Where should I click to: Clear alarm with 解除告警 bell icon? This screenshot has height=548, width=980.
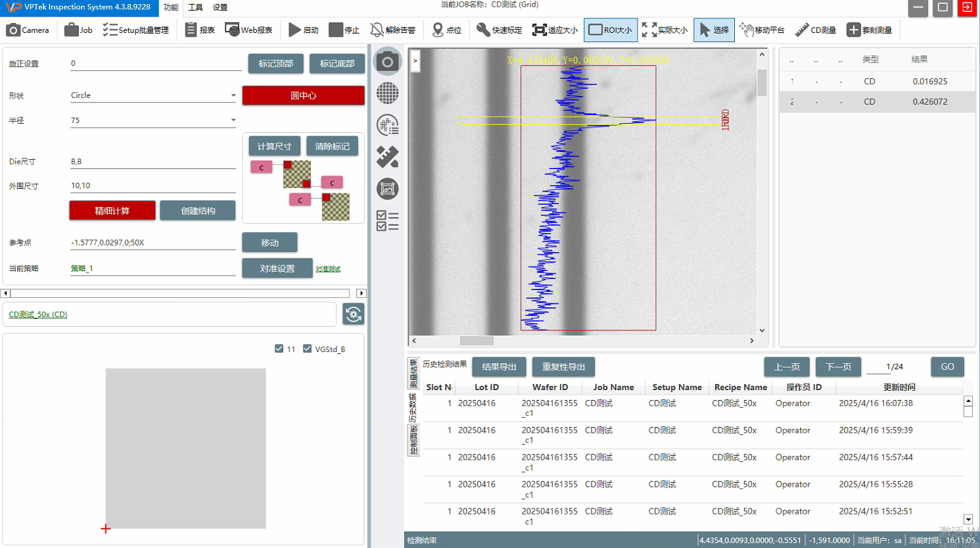pyautogui.click(x=393, y=30)
